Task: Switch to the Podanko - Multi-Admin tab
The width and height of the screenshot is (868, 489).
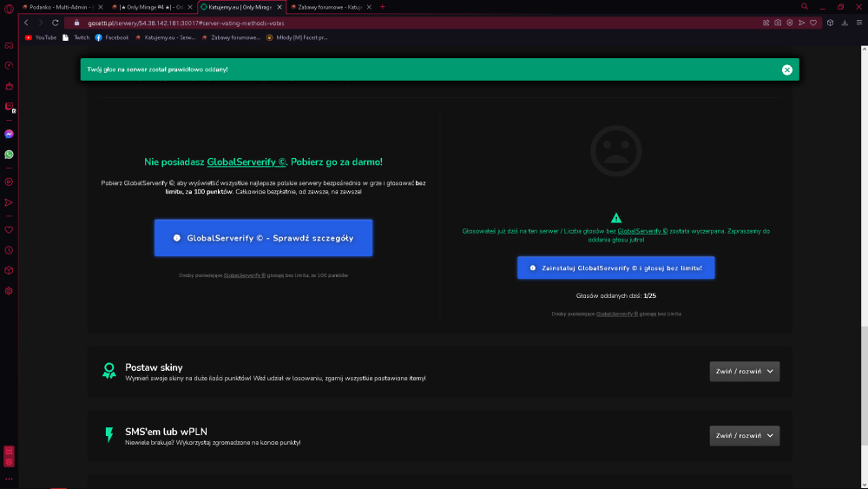Action: pos(62,7)
